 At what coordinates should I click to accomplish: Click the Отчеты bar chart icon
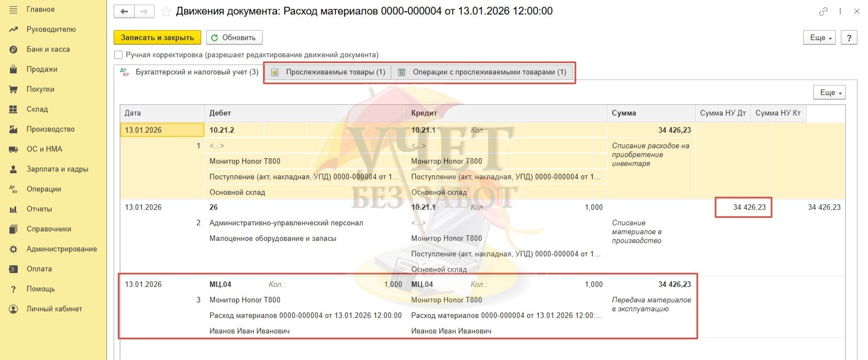(x=14, y=209)
